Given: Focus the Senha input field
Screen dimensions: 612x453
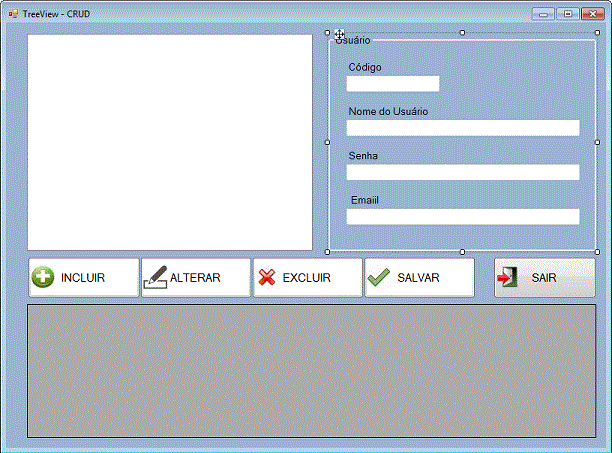Looking at the screenshot, I should 463,172.
